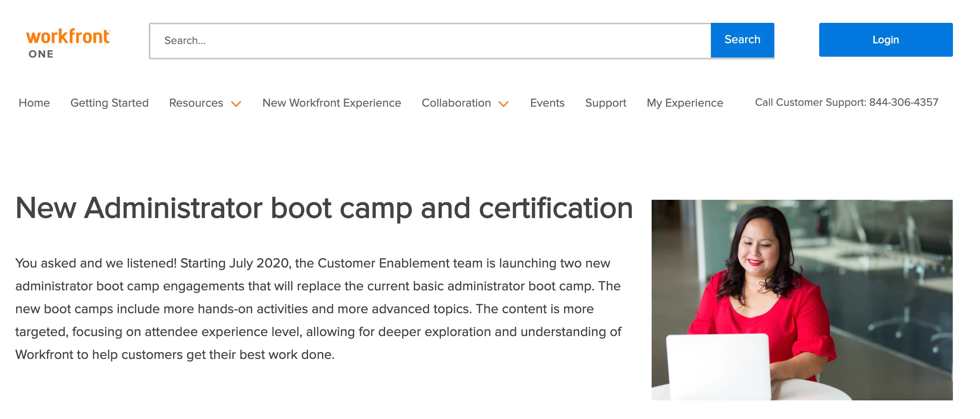This screenshot has height=419, width=980.
Task: Click the paragraph starting 'You asked and we listened!'
Action: (x=319, y=309)
